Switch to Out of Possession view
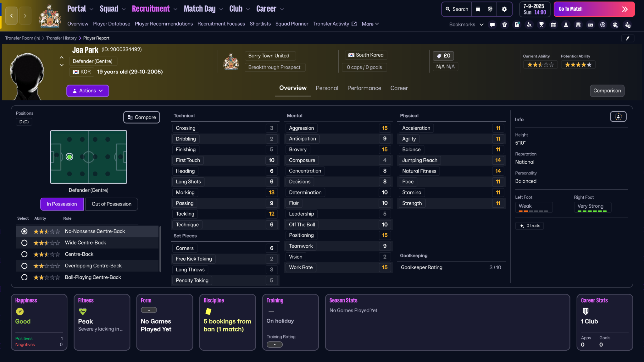The height and width of the screenshot is (362, 644). click(111, 204)
